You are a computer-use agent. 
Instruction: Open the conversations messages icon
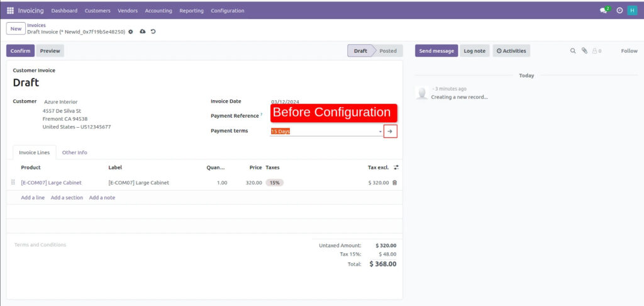tap(604, 11)
